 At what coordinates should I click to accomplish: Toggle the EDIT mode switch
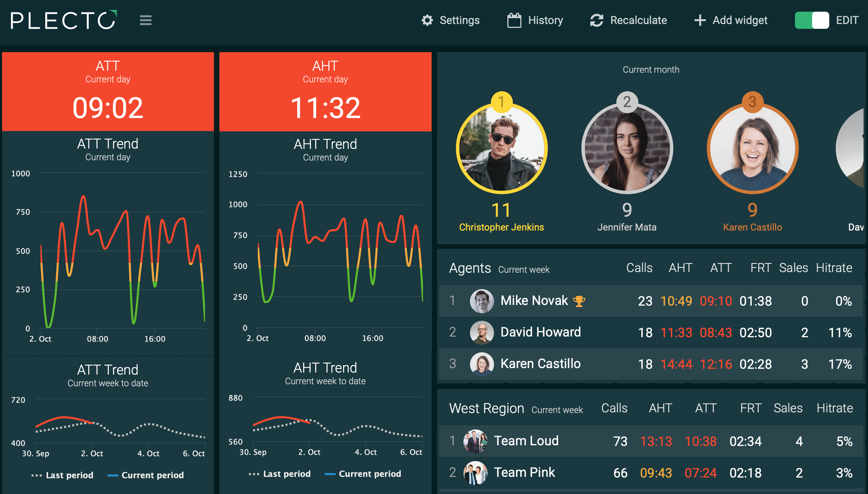tap(812, 20)
